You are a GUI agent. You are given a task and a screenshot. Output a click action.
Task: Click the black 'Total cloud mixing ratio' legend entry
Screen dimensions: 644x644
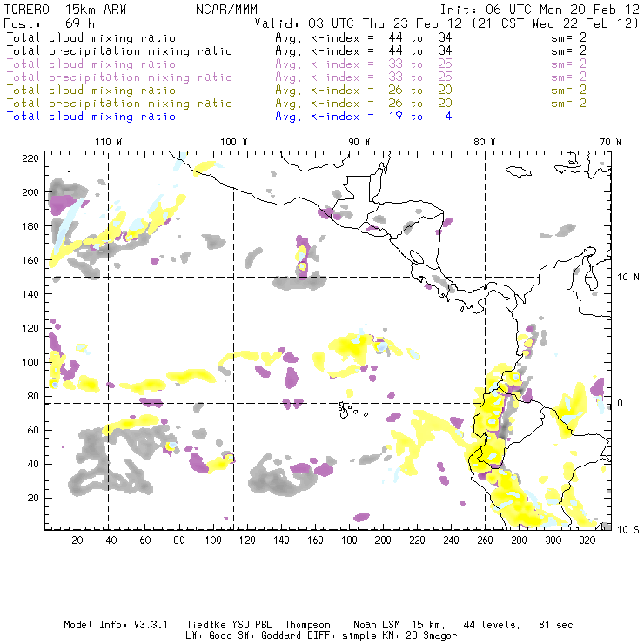point(91,38)
